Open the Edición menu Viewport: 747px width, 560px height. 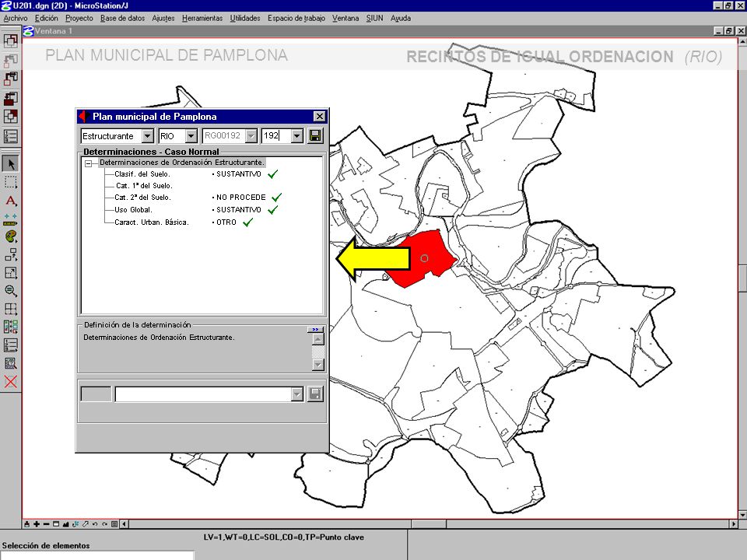tap(46, 18)
